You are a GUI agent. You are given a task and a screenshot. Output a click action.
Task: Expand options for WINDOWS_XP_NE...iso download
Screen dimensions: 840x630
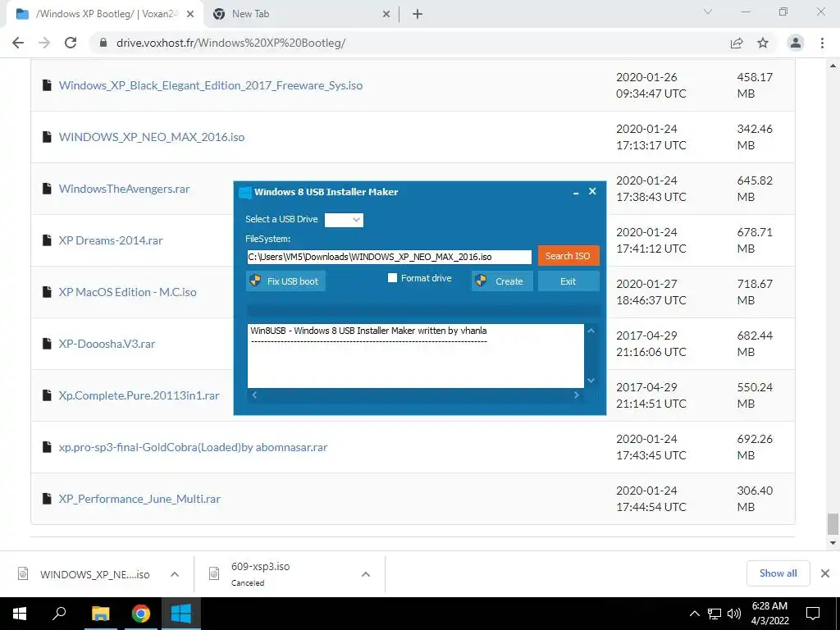click(175, 574)
